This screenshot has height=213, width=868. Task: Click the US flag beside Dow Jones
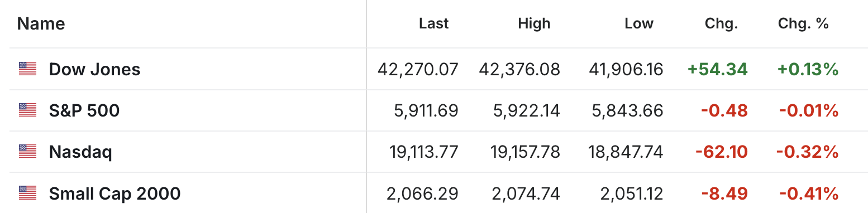click(27, 69)
